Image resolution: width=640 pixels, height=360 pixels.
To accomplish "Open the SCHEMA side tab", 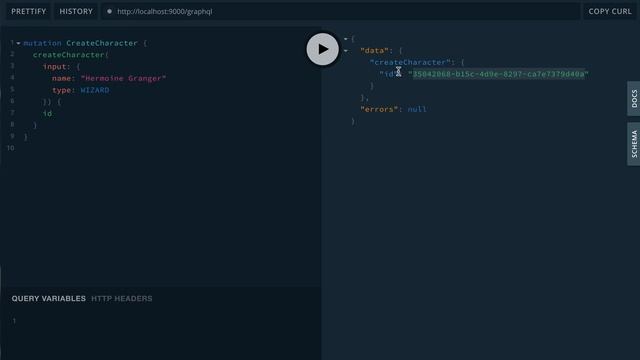I will [x=633, y=144].
